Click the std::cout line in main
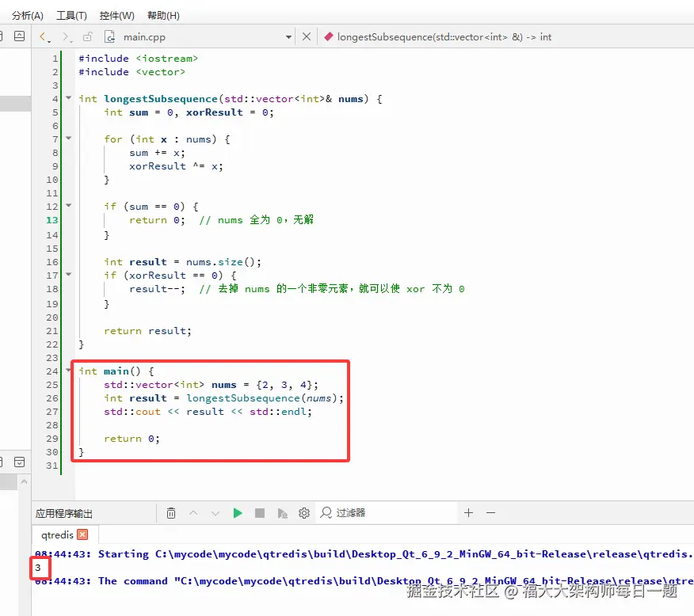The image size is (694, 616). click(x=208, y=412)
